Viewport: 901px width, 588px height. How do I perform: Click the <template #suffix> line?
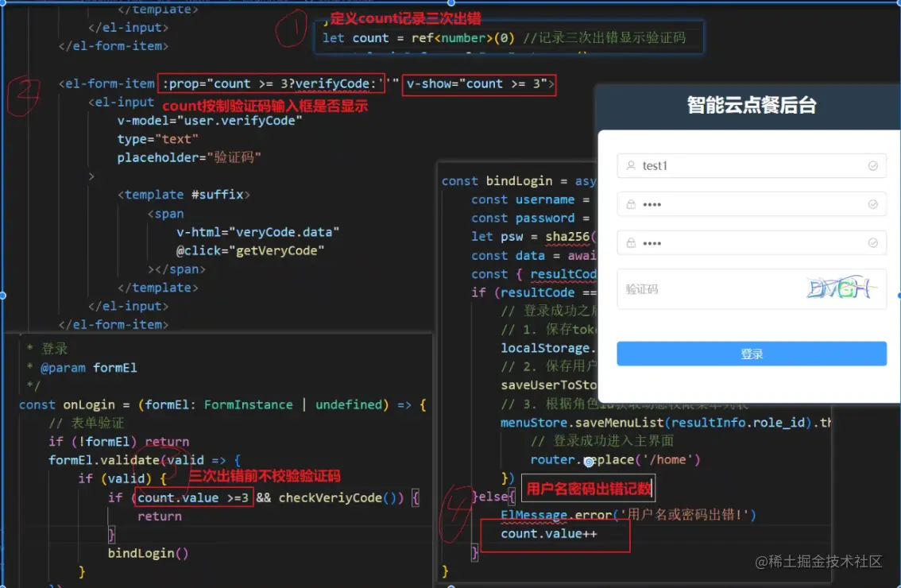click(184, 195)
